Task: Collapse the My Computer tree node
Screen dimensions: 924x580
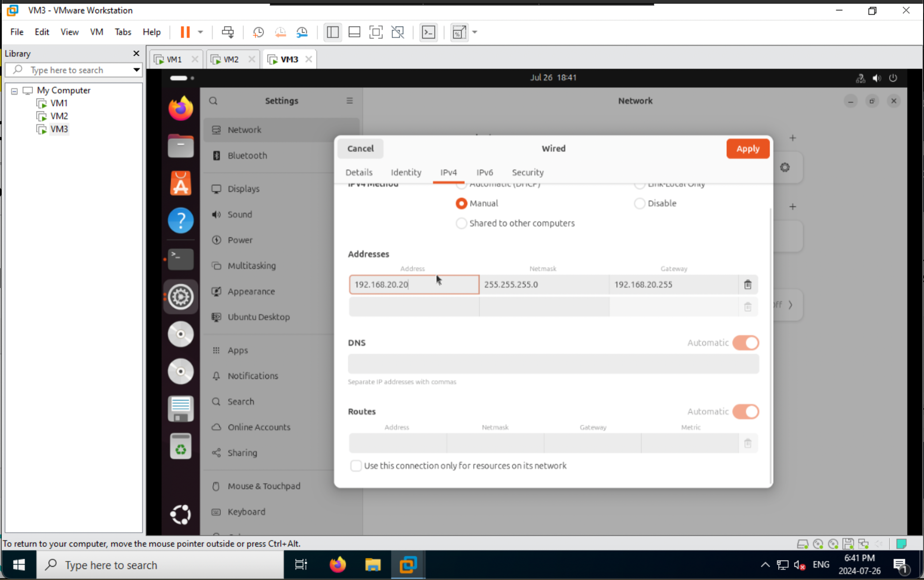Action: click(14, 90)
